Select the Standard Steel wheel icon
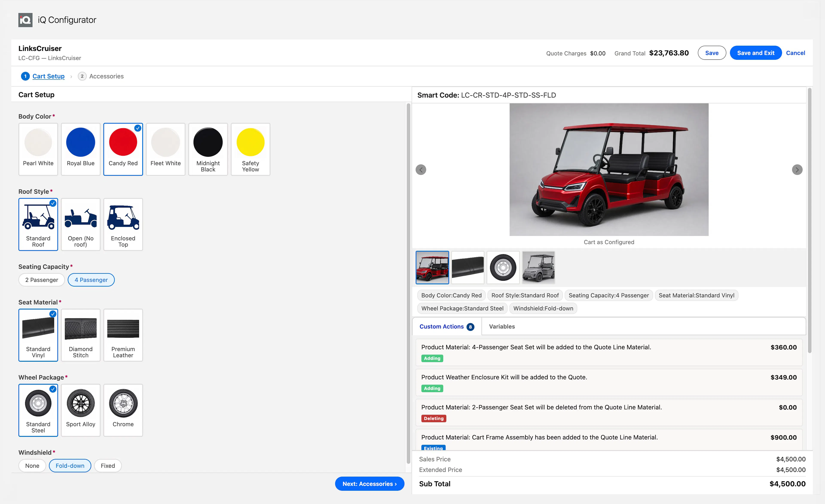Viewport: 825px width, 504px height. 38,410
